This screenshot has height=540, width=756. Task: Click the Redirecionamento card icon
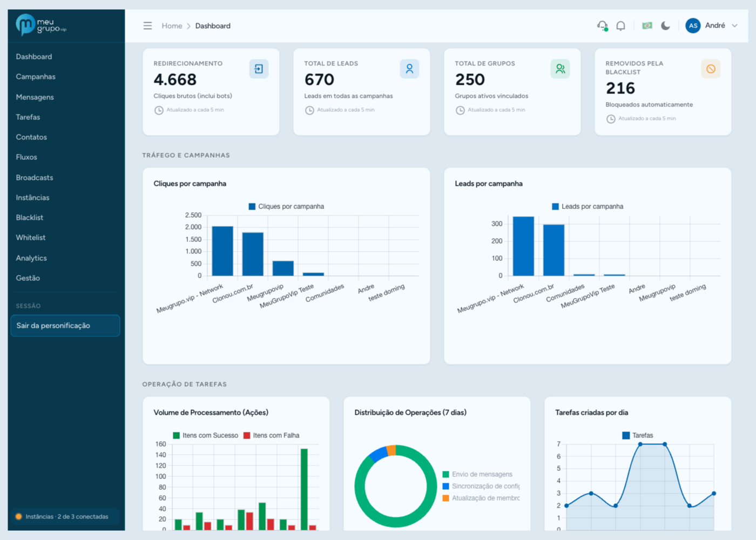[x=259, y=69]
